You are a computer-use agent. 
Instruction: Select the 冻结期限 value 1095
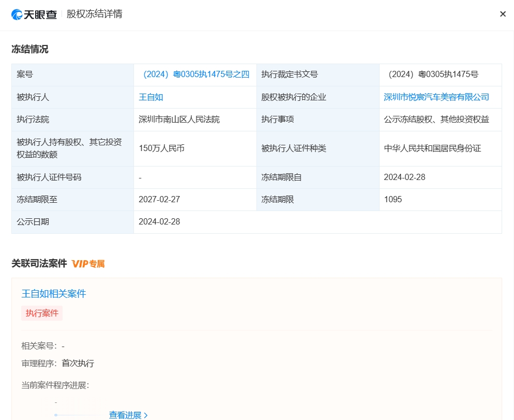(x=393, y=200)
